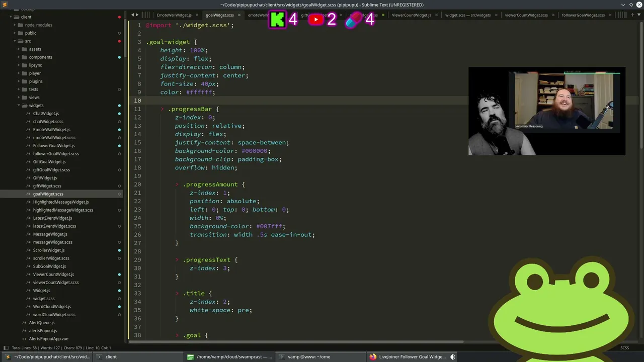Expand the node_modules folder

[15, 25]
